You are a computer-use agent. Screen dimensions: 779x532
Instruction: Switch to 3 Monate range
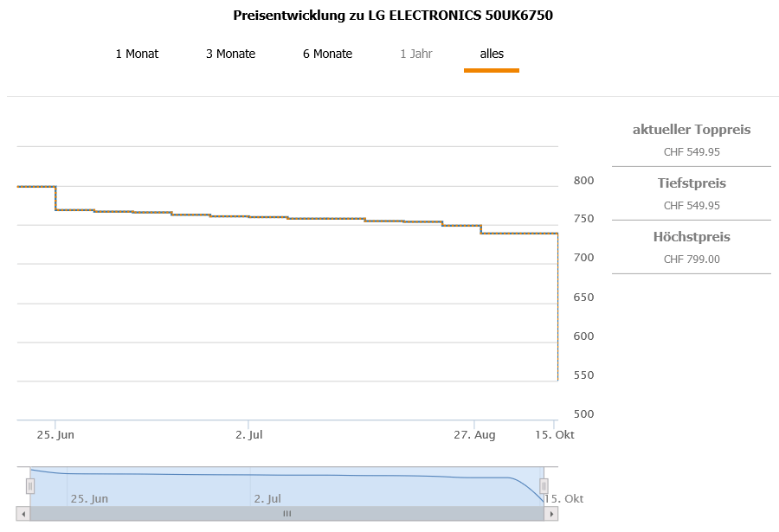230,54
